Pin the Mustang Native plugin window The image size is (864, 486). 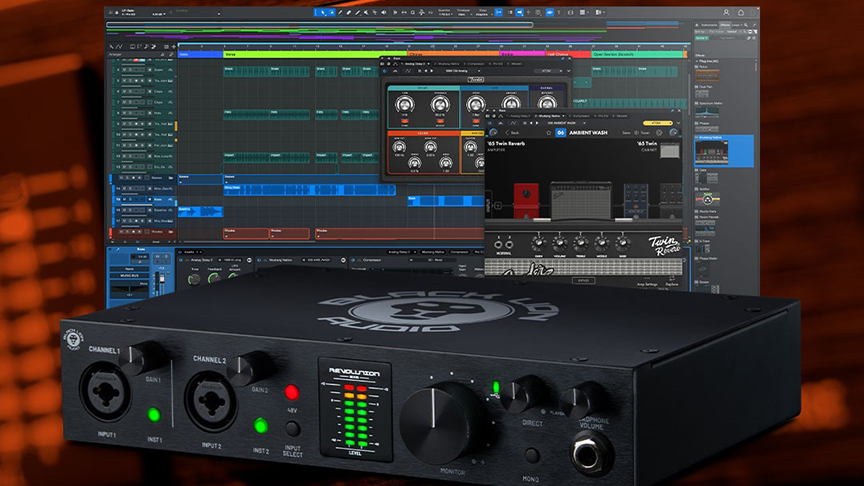672,111
